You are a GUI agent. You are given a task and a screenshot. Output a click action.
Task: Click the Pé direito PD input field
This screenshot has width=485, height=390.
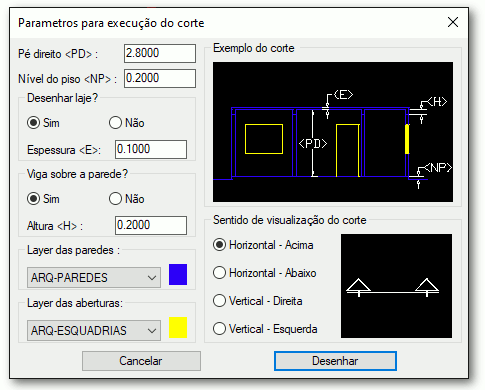160,53
